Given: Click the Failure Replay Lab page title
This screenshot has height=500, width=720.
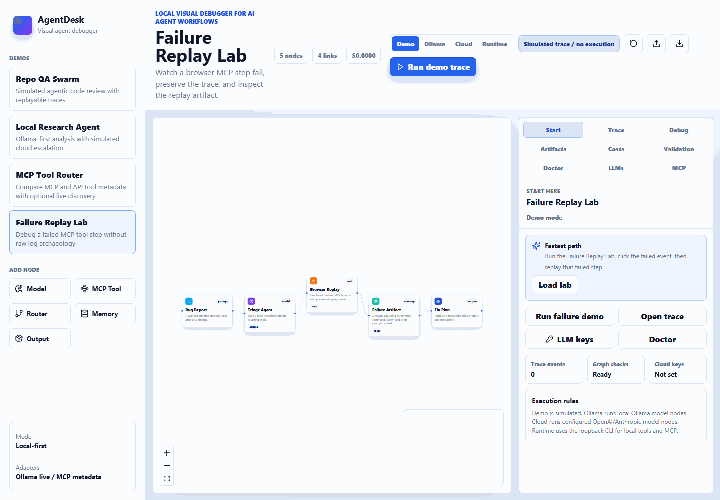Looking at the screenshot, I should (201, 47).
